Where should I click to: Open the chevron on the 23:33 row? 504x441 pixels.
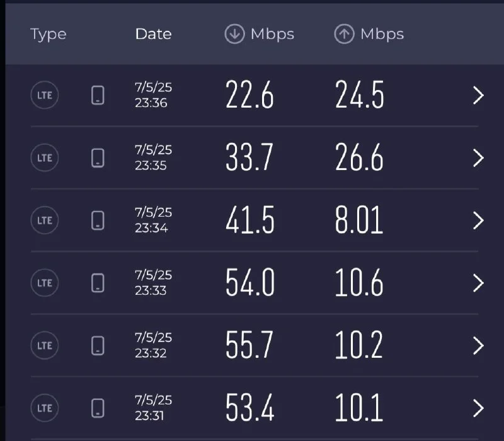coord(478,283)
